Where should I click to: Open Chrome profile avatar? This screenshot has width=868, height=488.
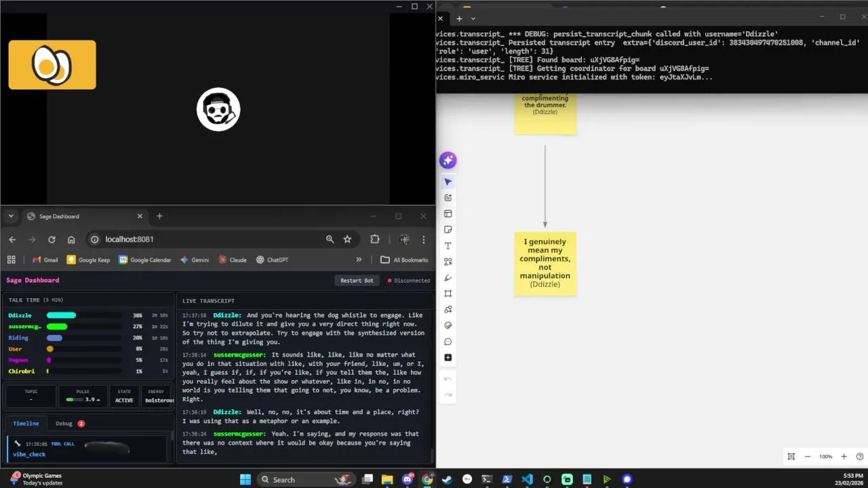click(x=405, y=239)
